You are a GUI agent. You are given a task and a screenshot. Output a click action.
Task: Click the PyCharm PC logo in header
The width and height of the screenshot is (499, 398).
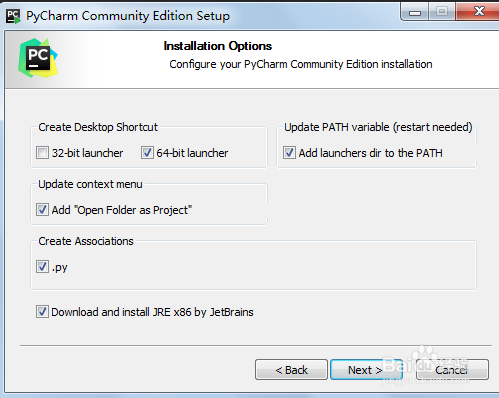click(38, 58)
